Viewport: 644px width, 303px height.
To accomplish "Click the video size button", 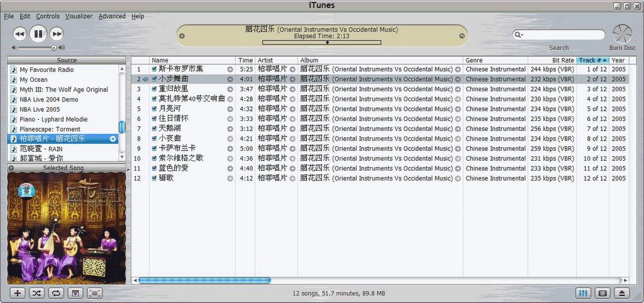I will tap(94, 293).
